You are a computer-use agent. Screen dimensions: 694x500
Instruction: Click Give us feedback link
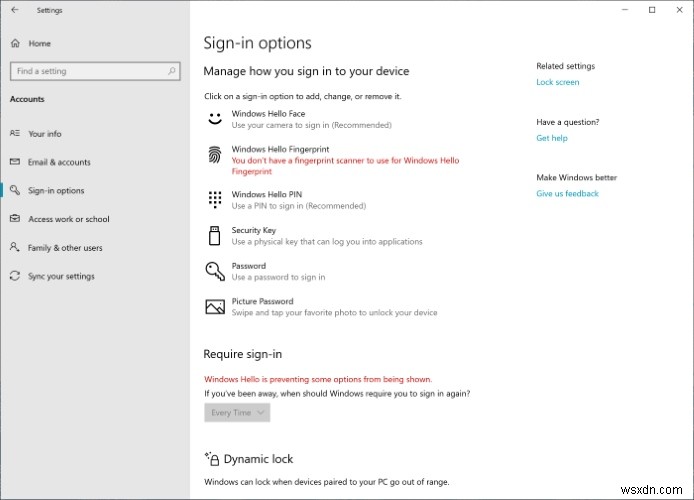[567, 193]
